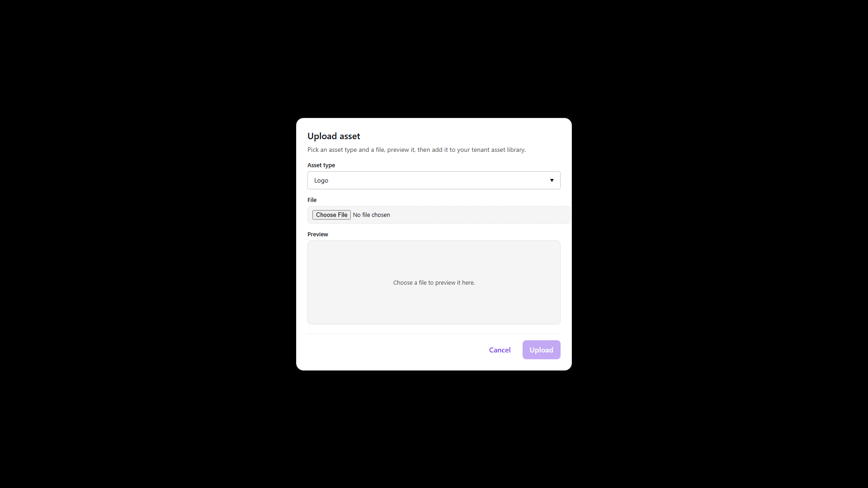This screenshot has width=868, height=488.
Task: Click the Asset type dropdown arrow
Action: 552,180
